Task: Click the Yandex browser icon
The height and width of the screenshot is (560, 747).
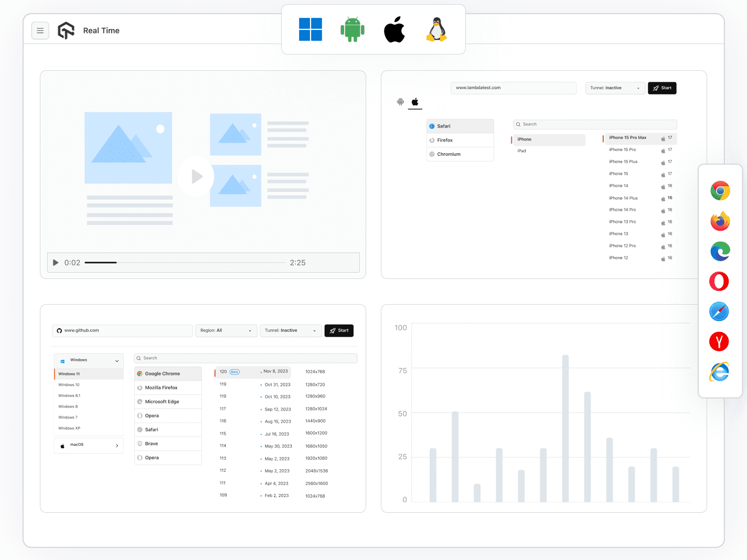Action: tap(719, 342)
